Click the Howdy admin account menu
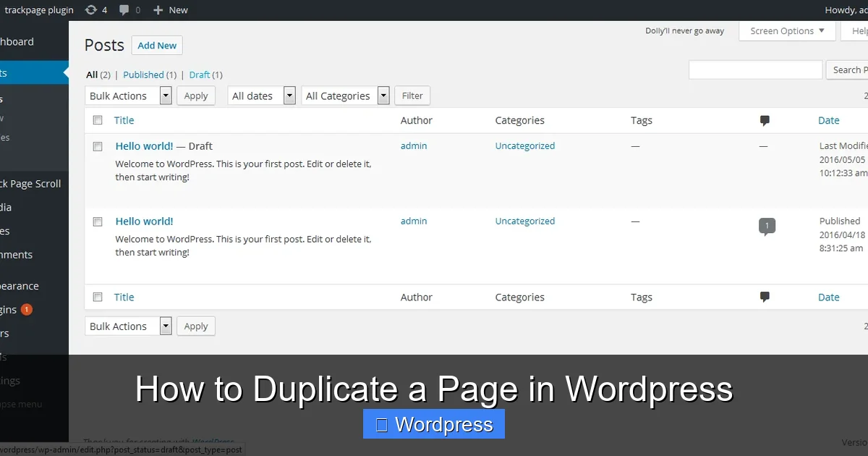868x456 pixels. tap(846, 10)
